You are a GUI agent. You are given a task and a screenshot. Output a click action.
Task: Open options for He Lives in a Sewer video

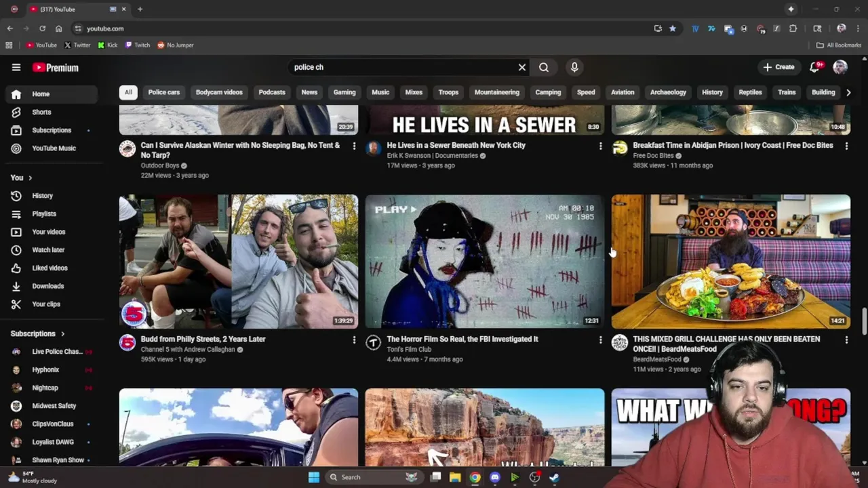point(600,146)
